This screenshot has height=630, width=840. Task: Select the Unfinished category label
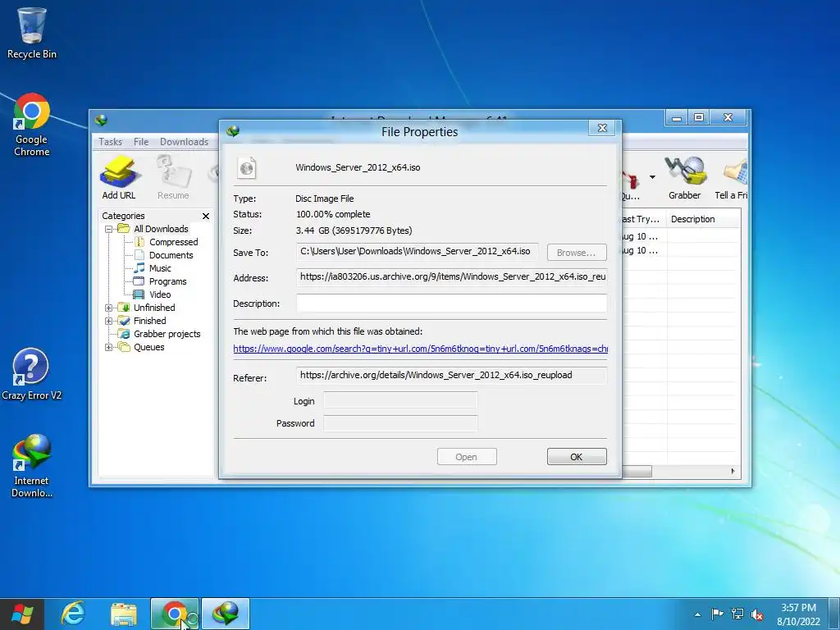coord(154,308)
